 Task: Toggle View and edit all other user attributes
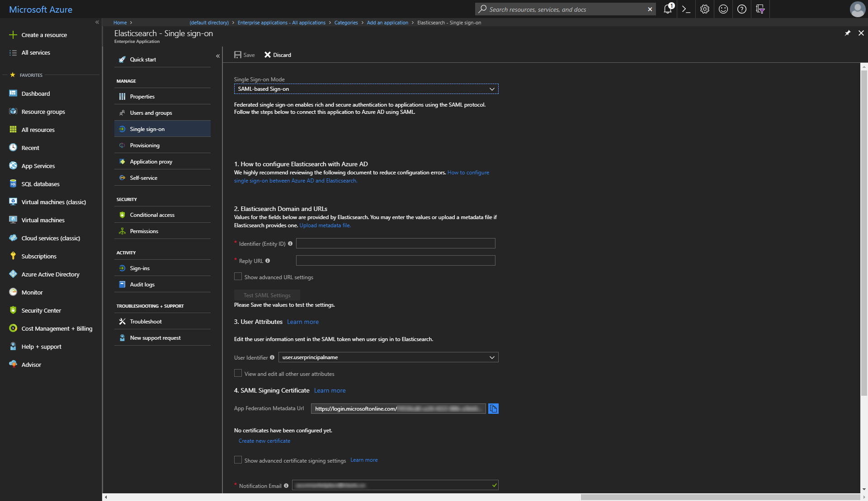237,373
